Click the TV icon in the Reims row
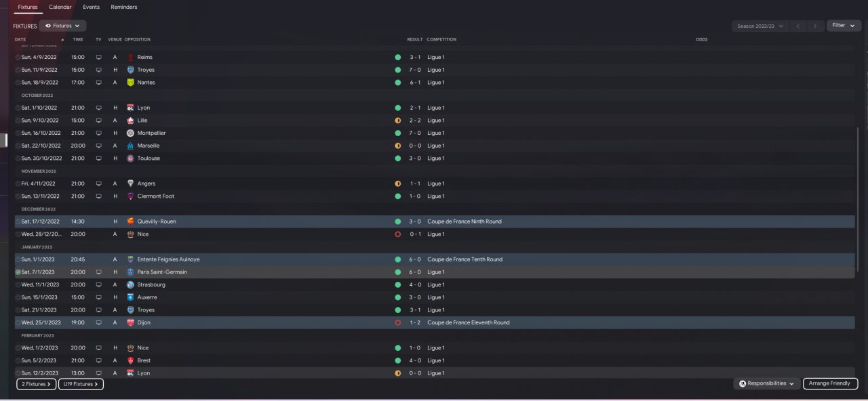The image size is (868, 401). pyautogui.click(x=98, y=58)
